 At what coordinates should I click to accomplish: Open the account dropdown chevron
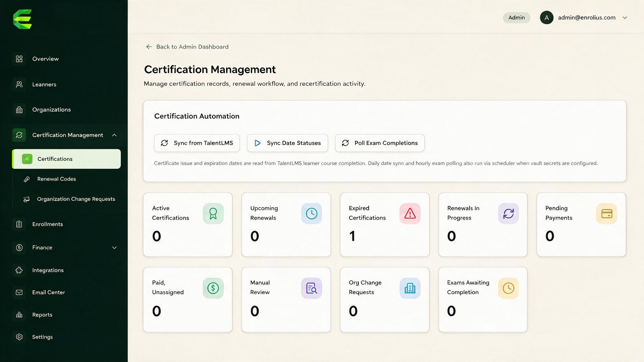click(625, 18)
